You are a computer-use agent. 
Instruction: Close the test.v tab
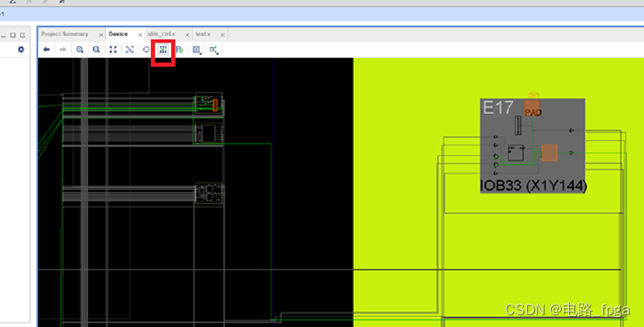click(x=223, y=35)
